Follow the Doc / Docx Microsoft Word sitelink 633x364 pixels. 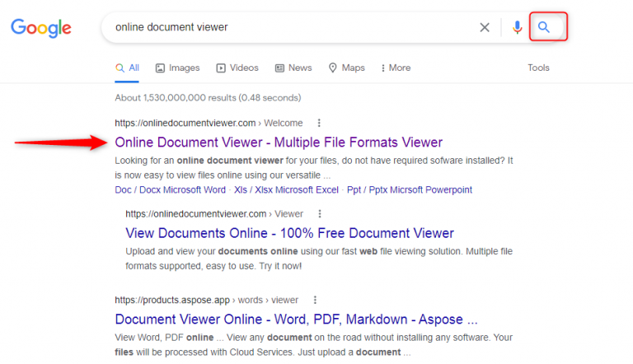170,189
